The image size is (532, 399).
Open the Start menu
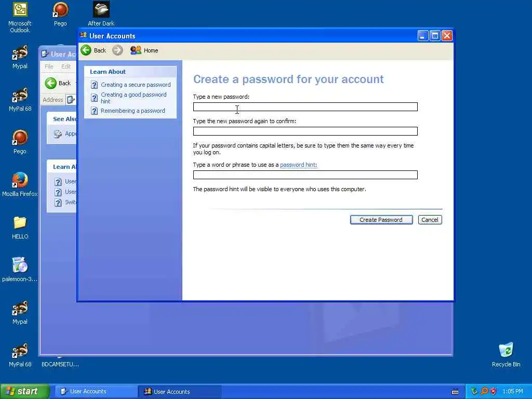(25, 392)
